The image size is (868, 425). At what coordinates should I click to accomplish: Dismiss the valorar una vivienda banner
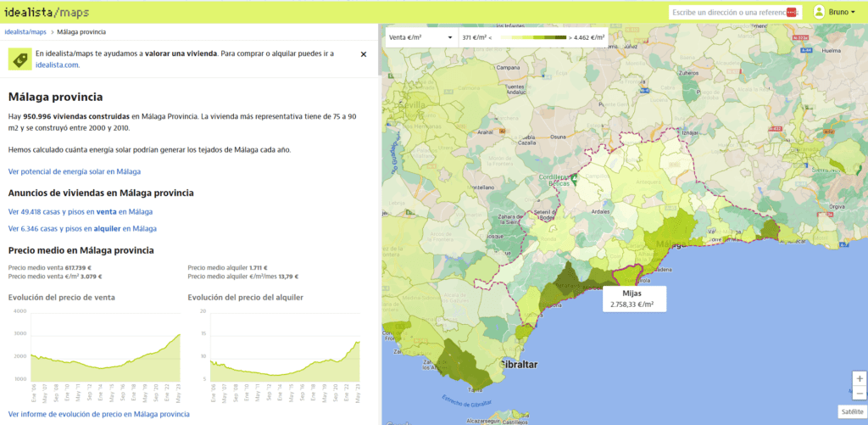[x=364, y=53]
